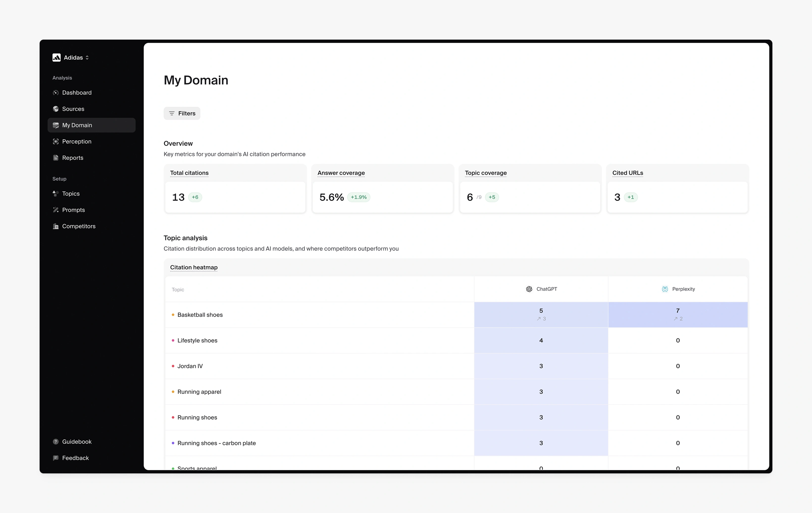Click the ChatGPT column header
Viewport: 812px width, 513px height.
pyautogui.click(x=541, y=289)
